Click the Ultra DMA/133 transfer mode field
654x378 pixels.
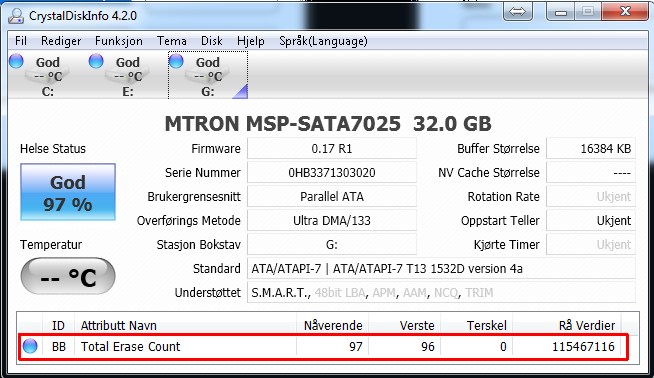(x=332, y=220)
